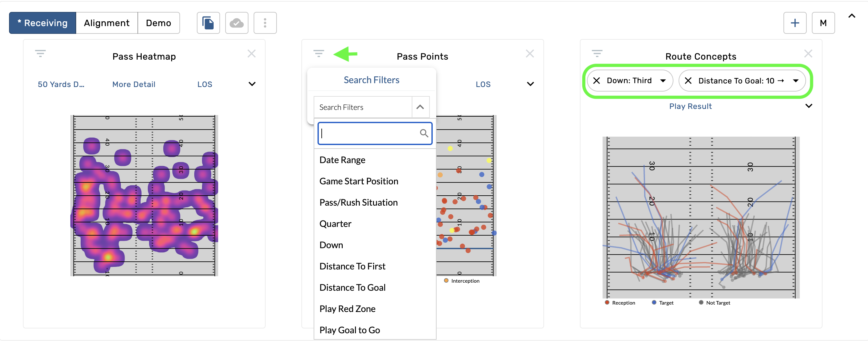Viewport: 868px width, 341px height.
Task: Choose the Play Red Zone filter
Action: [347, 309]
